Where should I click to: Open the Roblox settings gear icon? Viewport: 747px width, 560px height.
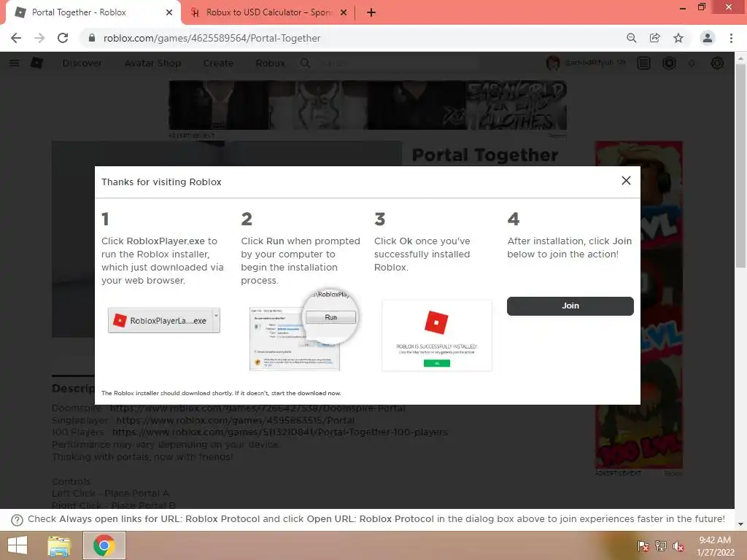tap(717, 63)
